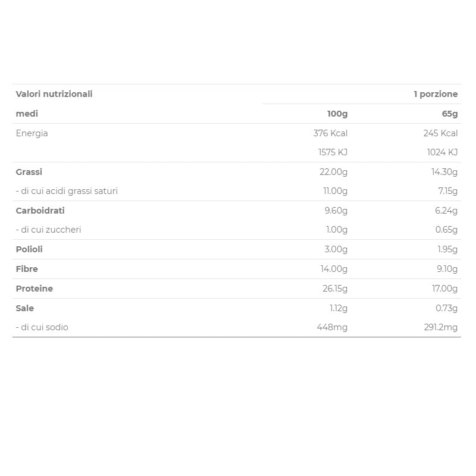The width and height of the screenshot is (476, 476).
Task: Click the 'Valori nutrizionali' table heading
Action: pyautogui.click(x=54, y=94)
